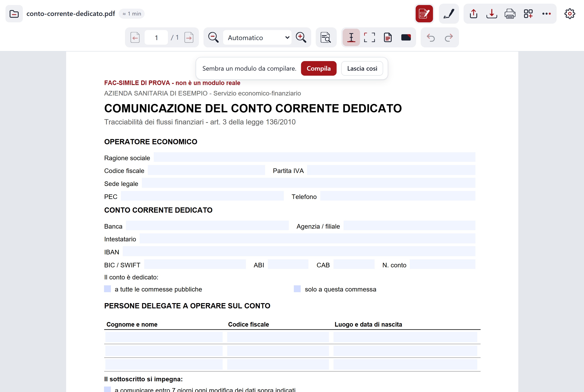Click the Ragione sociale field
584x392 pixels.
pyautogui.click(x=315, y=157)
